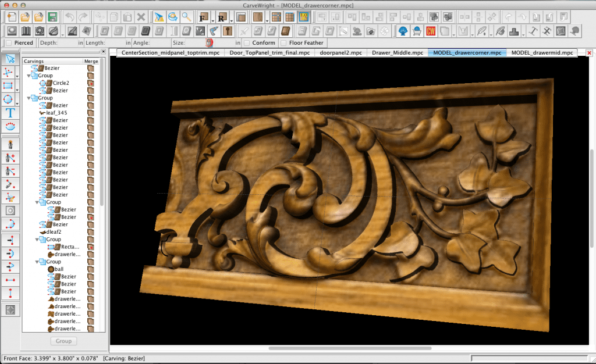This screenshot has height=364, width=596.
Task: Open the blue seashell pattern library icon
Action: (x=402, y=30)
